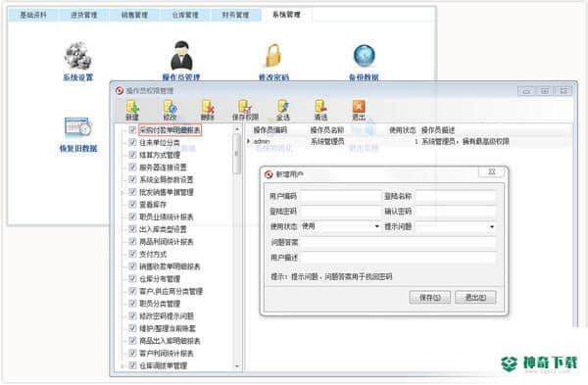Click the 清选 toolbar icon
The width and height of the screenshot is (588, 385).
click(320, 107)
